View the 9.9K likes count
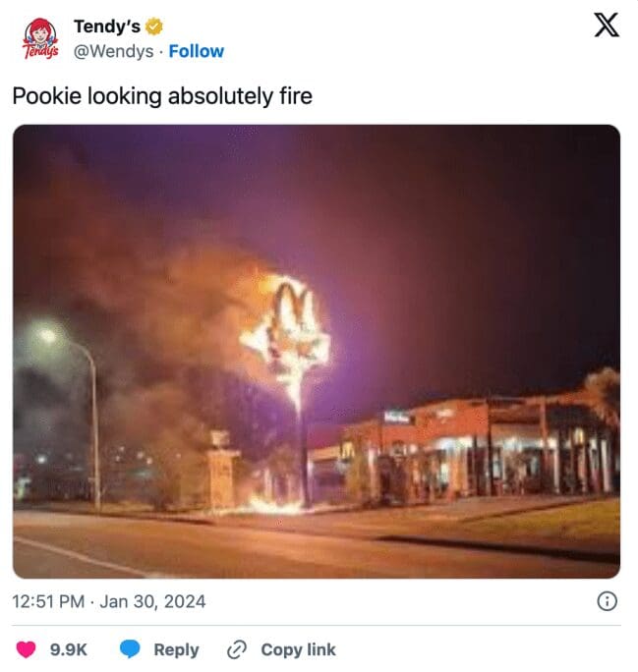 [x=69, y=649]
